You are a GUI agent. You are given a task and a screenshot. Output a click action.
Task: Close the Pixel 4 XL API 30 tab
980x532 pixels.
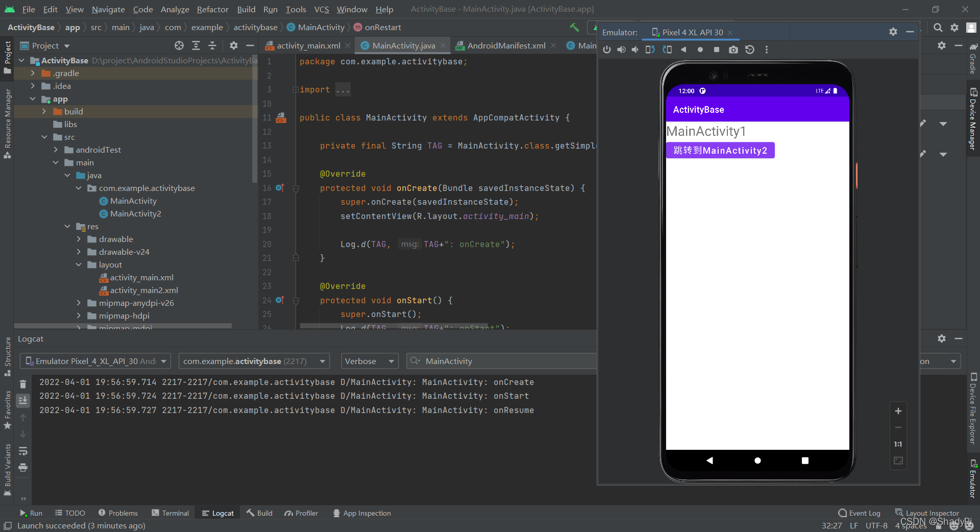[730, 32]
